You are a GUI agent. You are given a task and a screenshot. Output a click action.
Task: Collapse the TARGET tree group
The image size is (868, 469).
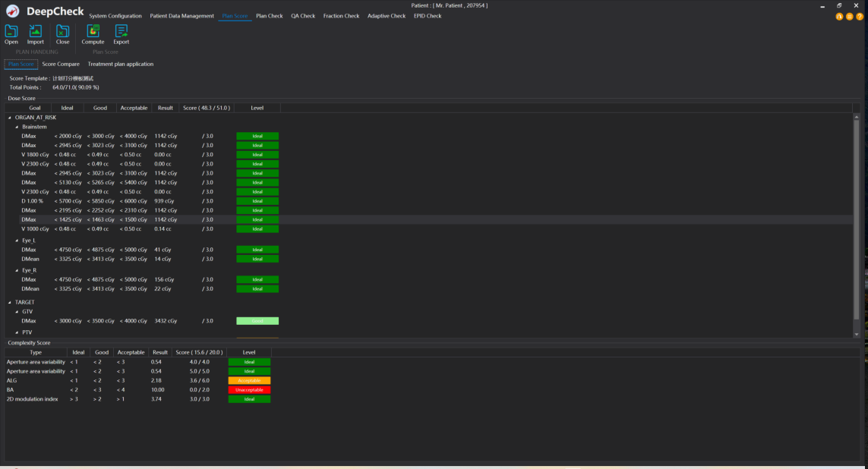click(x=10, y=302)
